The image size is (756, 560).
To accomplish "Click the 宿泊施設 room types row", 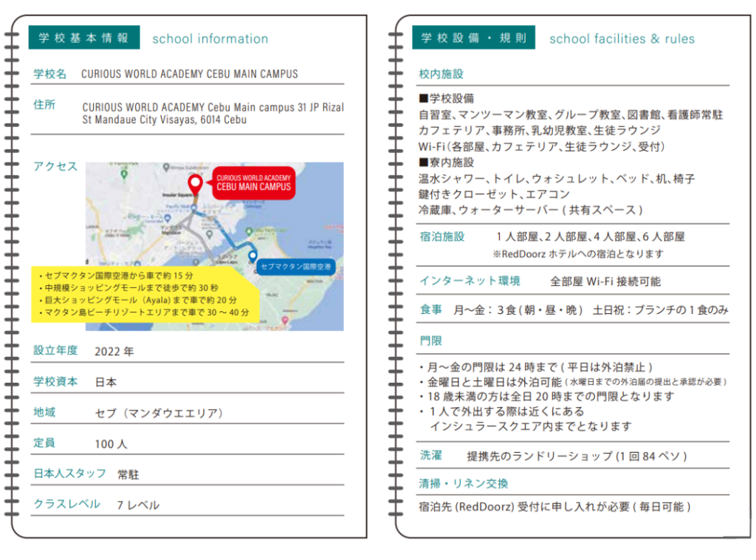I will (590, 237).
